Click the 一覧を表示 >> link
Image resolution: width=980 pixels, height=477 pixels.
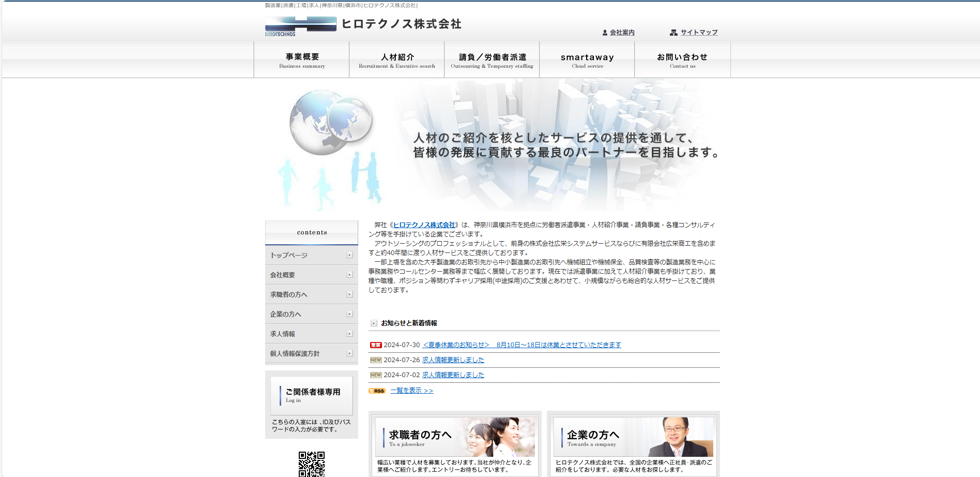coord(412,391)
